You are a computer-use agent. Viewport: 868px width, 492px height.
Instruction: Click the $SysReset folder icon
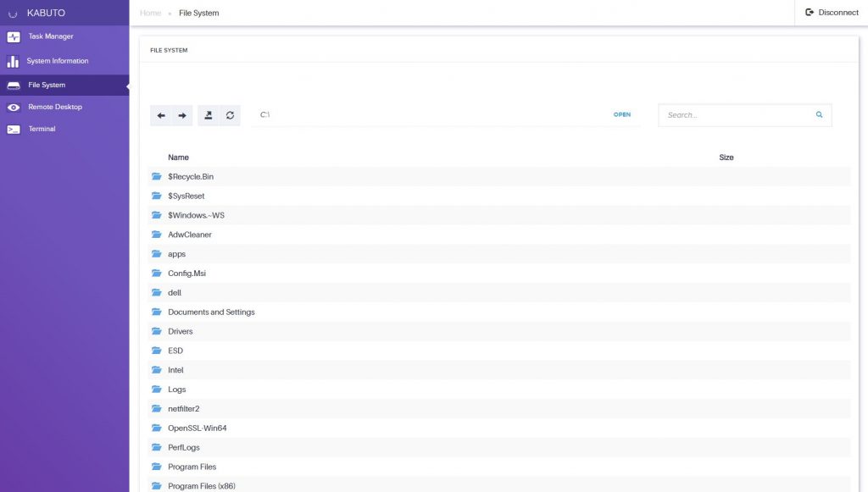[157, 196]
